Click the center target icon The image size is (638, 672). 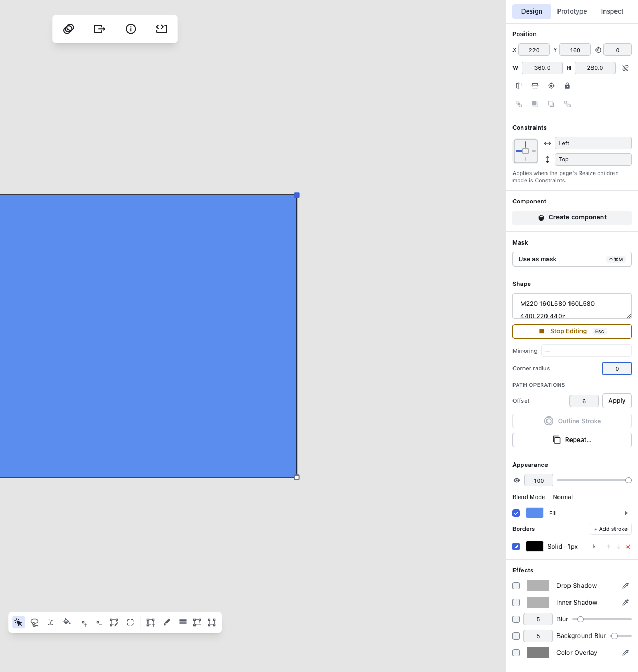coord(551,86)
